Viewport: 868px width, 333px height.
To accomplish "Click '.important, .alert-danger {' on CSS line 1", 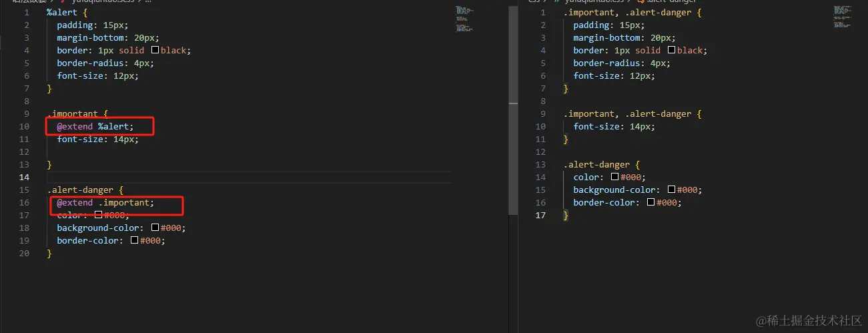I will (x=632, y=12).
